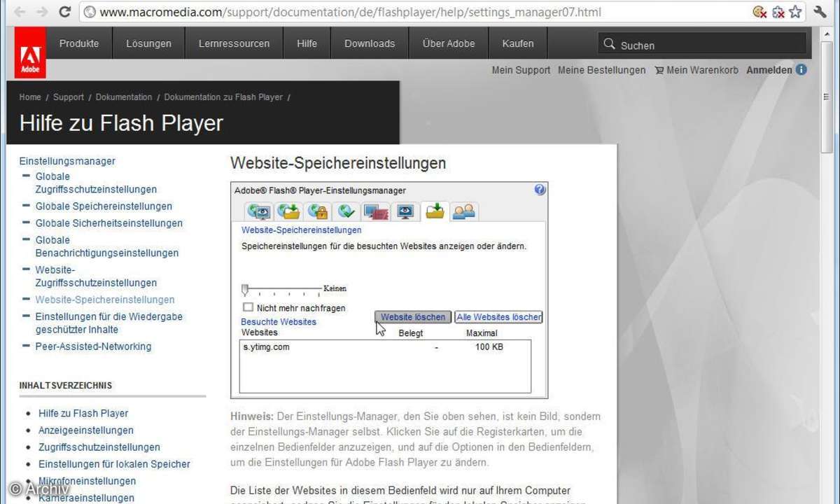
Task: Click the blocked plug-in puzzle icon
Action: (x=778, y=12)
